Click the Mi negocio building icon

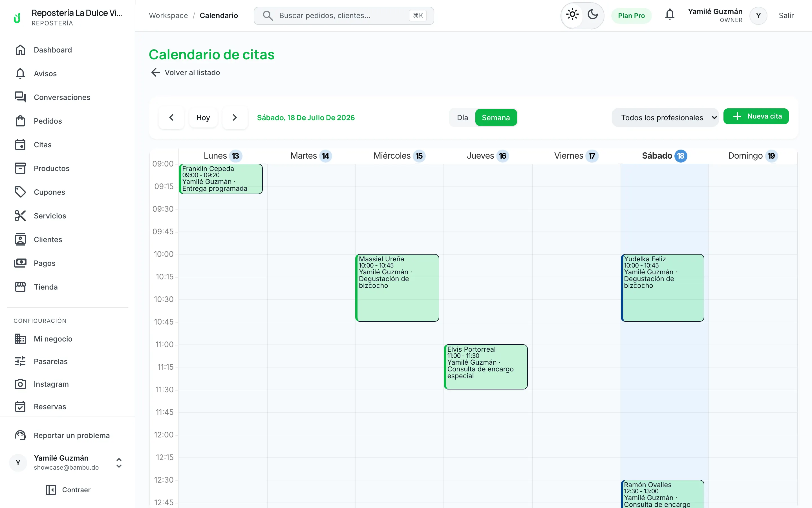pyautogui.click(x=20, y=339)
